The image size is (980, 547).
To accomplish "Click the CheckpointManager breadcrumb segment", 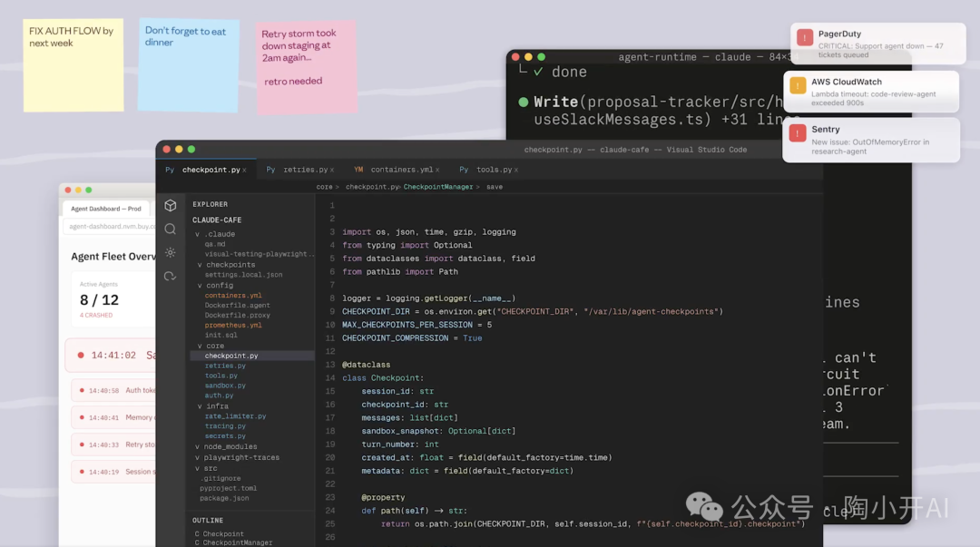I will (x=438, y=187).
